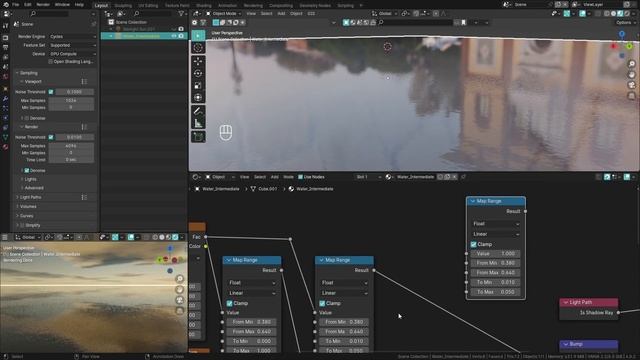Viewport: 640px width, 360px height.
Task: Toggle the Use Nodes checkbox
Action: 300,177
